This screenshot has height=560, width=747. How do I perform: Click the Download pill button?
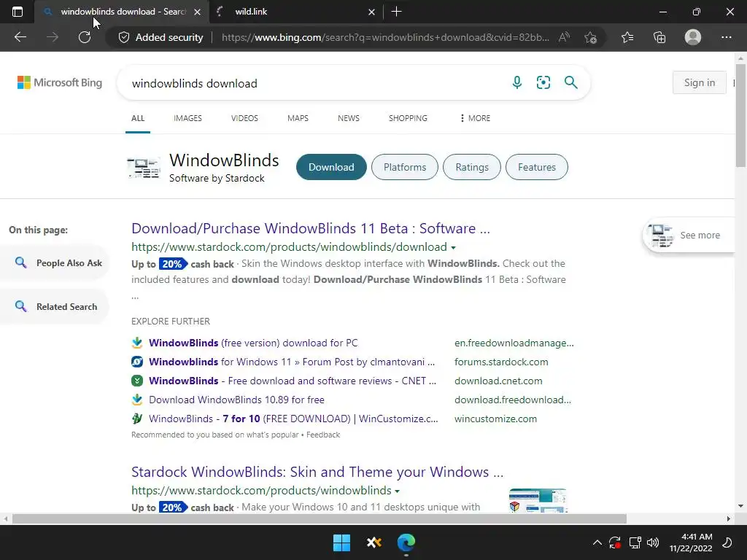pos(331,167)
